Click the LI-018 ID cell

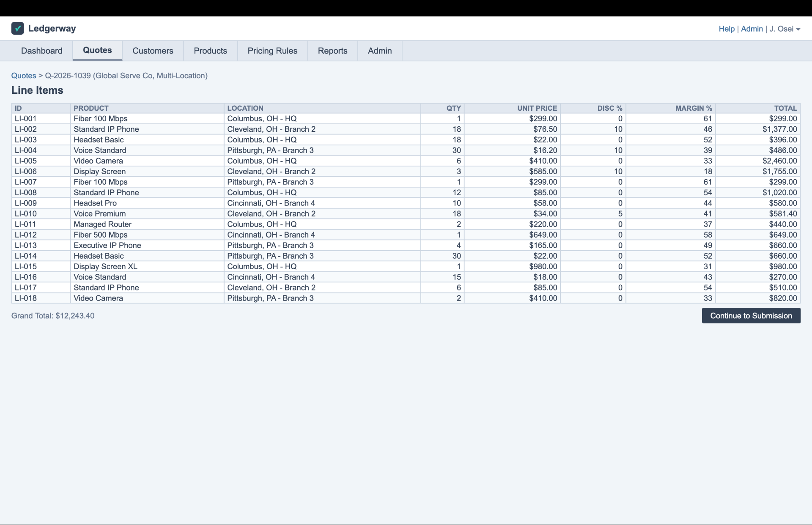(41, 298)
